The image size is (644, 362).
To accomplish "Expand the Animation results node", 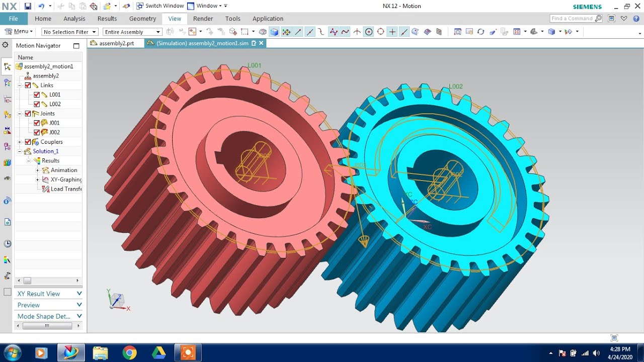I will (37, 170).
